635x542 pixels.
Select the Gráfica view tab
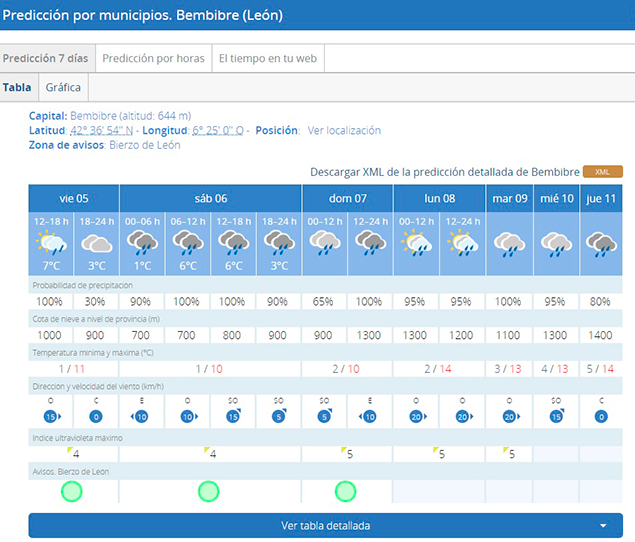[x=63, y=88]
